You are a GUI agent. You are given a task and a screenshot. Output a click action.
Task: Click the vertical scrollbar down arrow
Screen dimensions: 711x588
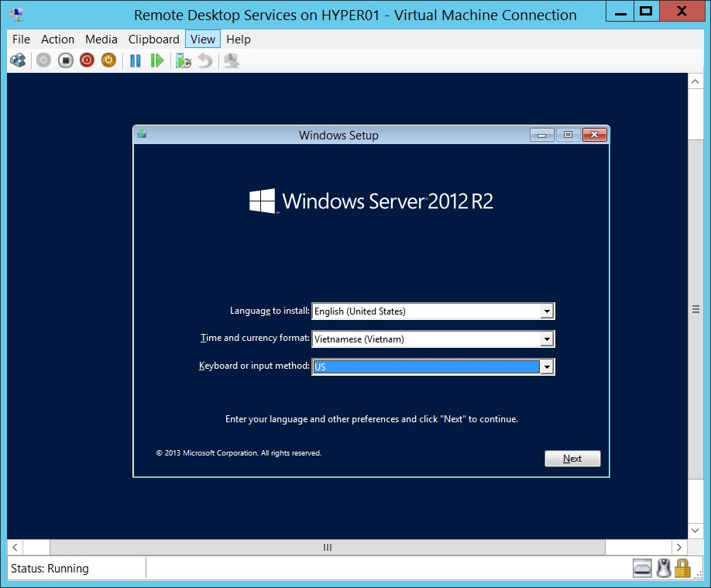(x=696, y=530)
